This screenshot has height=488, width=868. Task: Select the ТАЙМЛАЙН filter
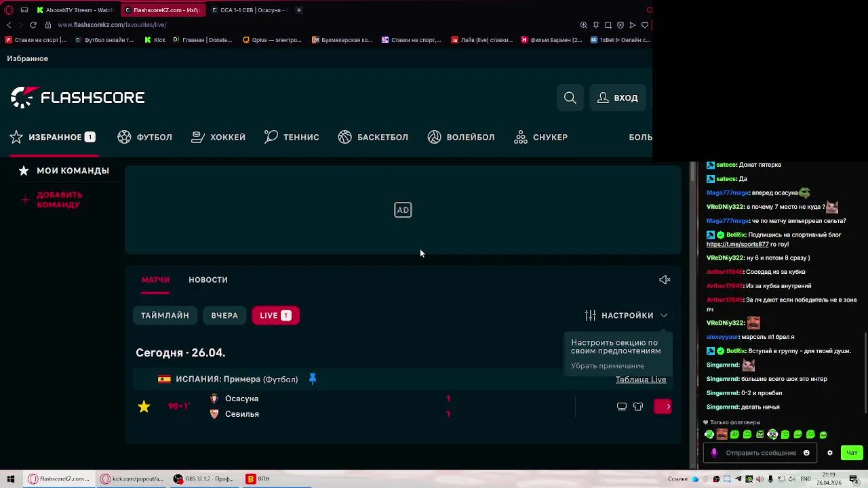[x=165, y=315]
